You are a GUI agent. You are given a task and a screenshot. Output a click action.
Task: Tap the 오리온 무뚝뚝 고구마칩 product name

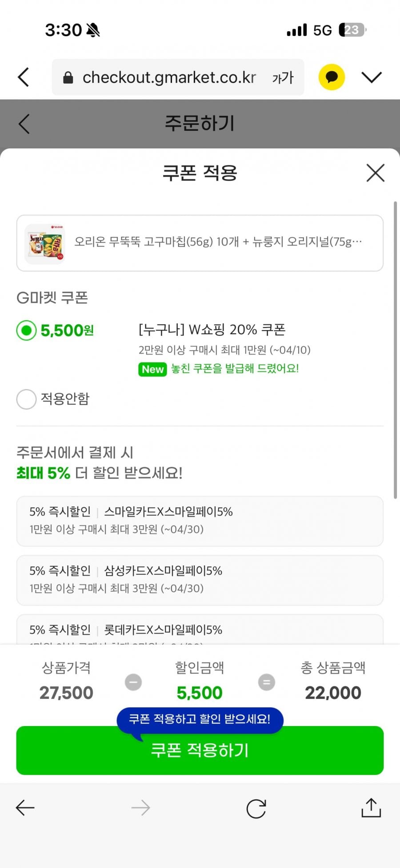218,242
